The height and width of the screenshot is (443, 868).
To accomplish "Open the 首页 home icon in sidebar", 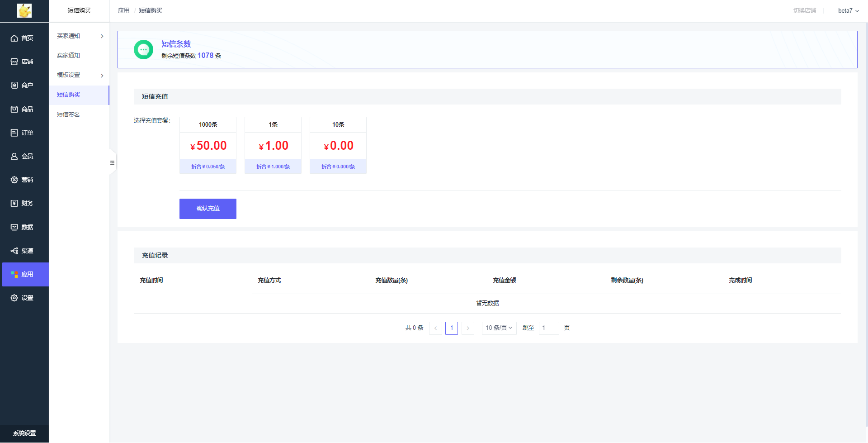I will (14, 38).
